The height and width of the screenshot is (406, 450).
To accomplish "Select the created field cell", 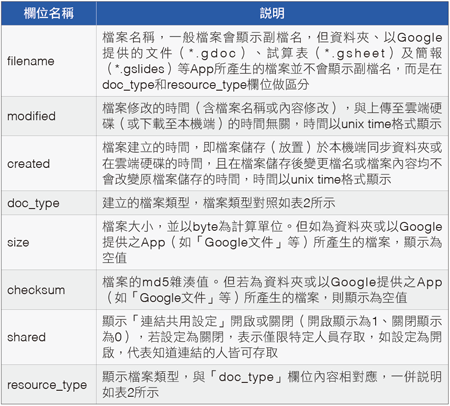I will pos(49,163).
